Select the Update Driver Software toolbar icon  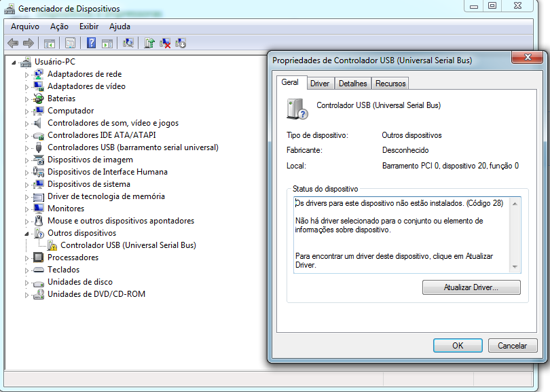tap(147, 43)
